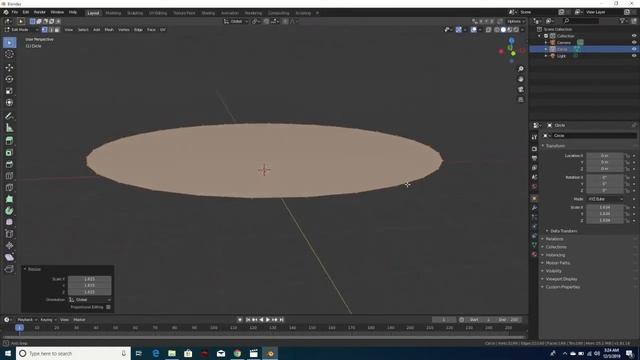Open the Orientation Global dropdown in Resize panel
This screenshot has height=360, width=640.
89,300
